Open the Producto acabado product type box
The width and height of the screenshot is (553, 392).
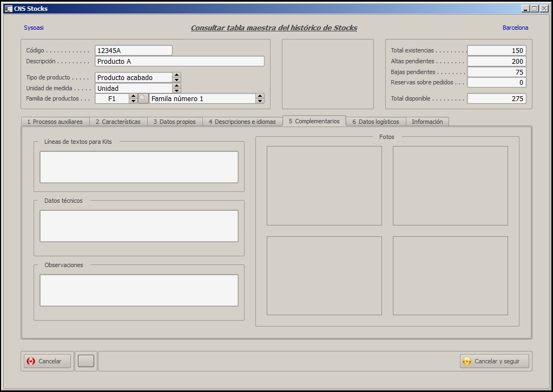[134, 77]
